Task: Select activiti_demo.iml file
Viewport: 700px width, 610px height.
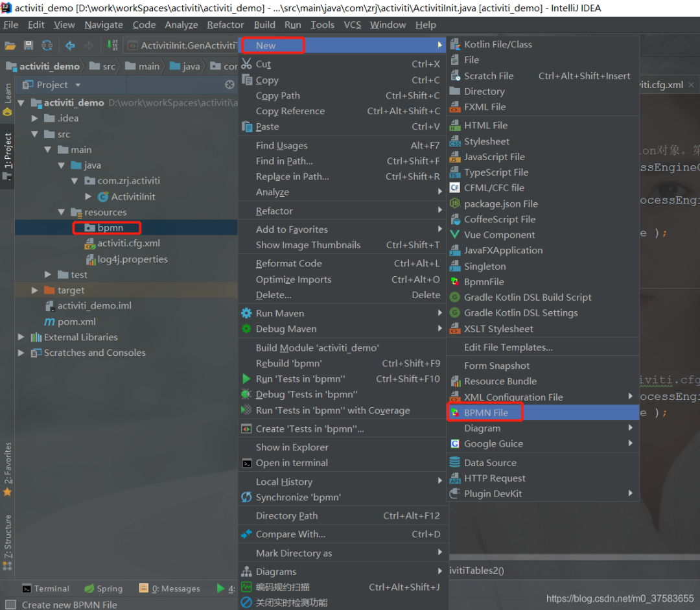Action: point(88,306)
